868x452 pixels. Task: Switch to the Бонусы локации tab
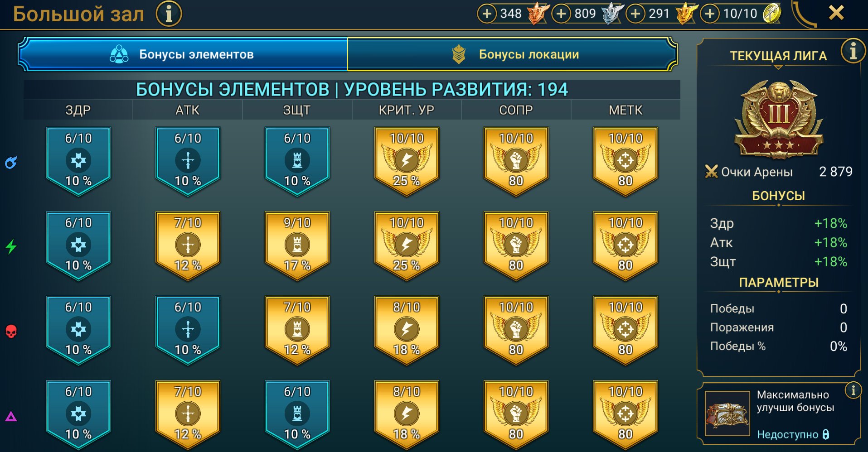tap(512, 54)
